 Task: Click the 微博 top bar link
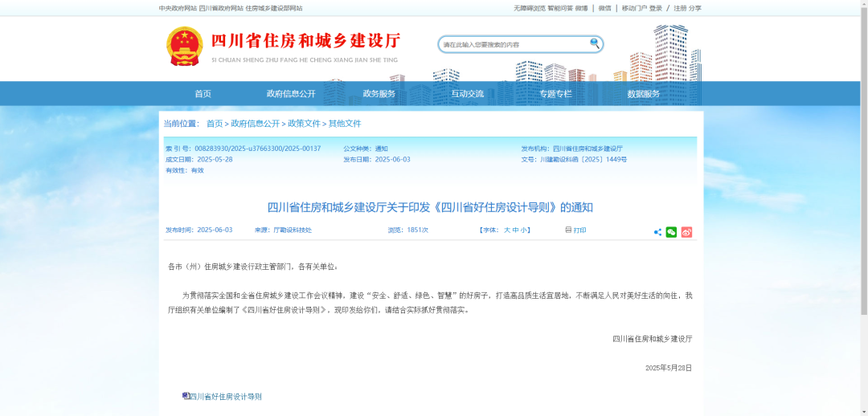[x=581, y=8]
